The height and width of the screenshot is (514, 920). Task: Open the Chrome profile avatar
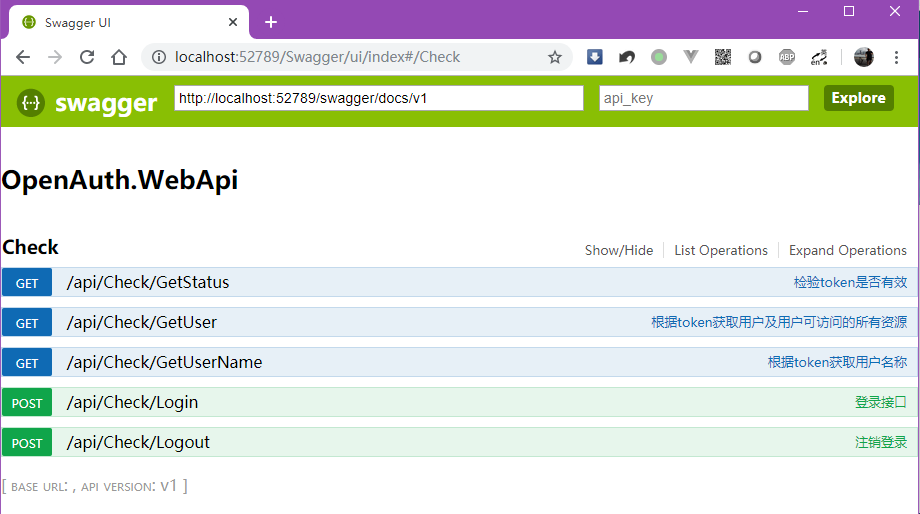(863, 57)
